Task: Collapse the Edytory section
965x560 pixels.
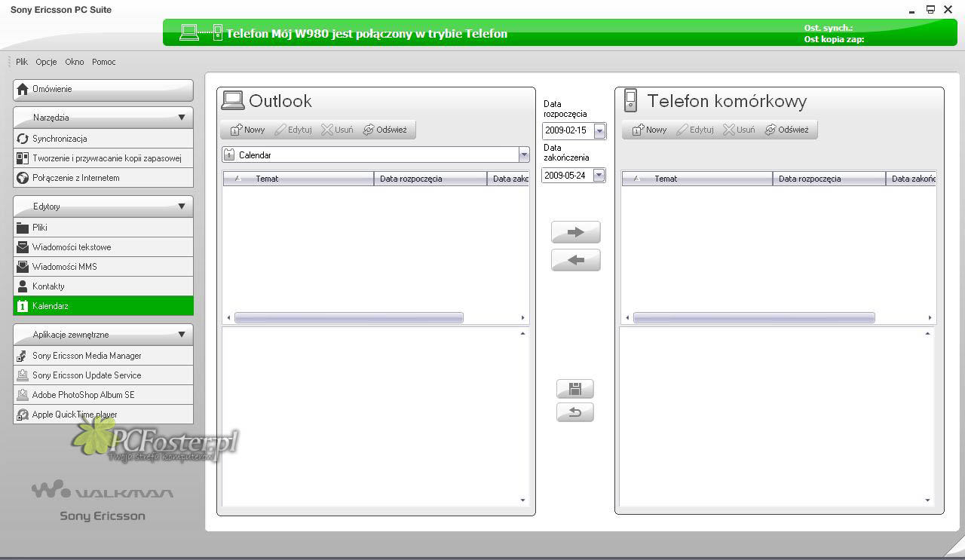Action: pos(181,207)
